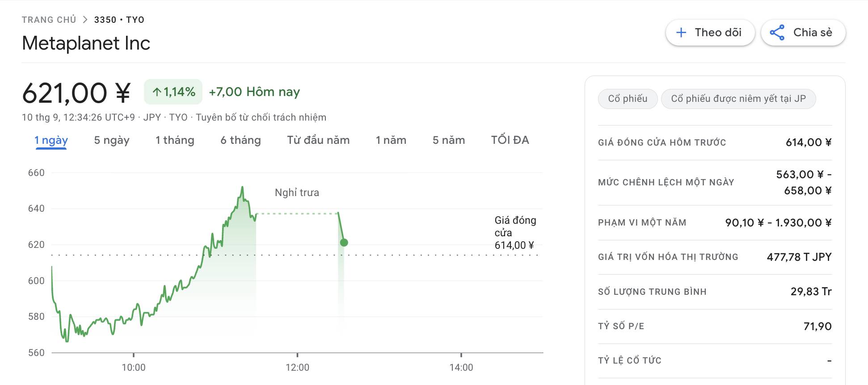
Task: Click the TỶ LỆ CỔ TỨC label
Action: 630,360
